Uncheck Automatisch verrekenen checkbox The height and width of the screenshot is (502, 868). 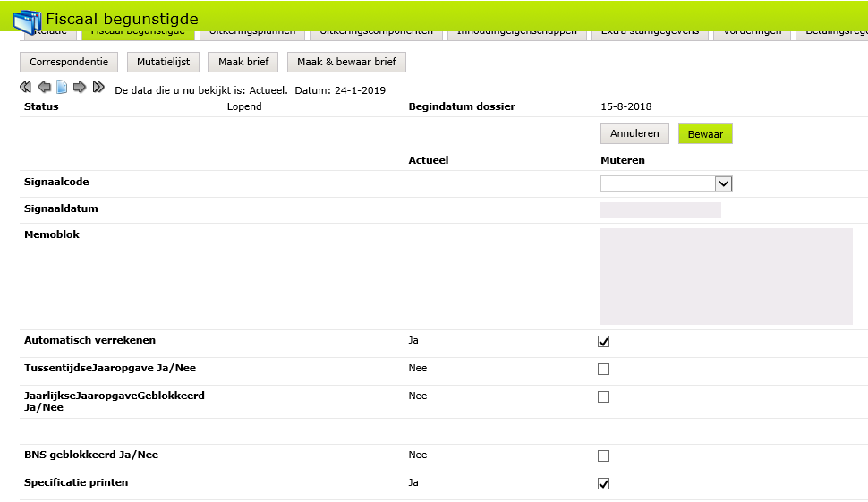(603, 341)
